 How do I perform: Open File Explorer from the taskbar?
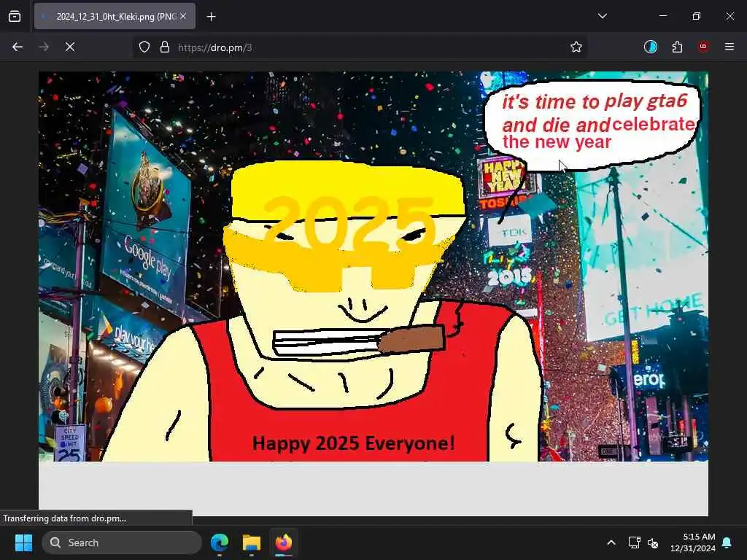252,542
